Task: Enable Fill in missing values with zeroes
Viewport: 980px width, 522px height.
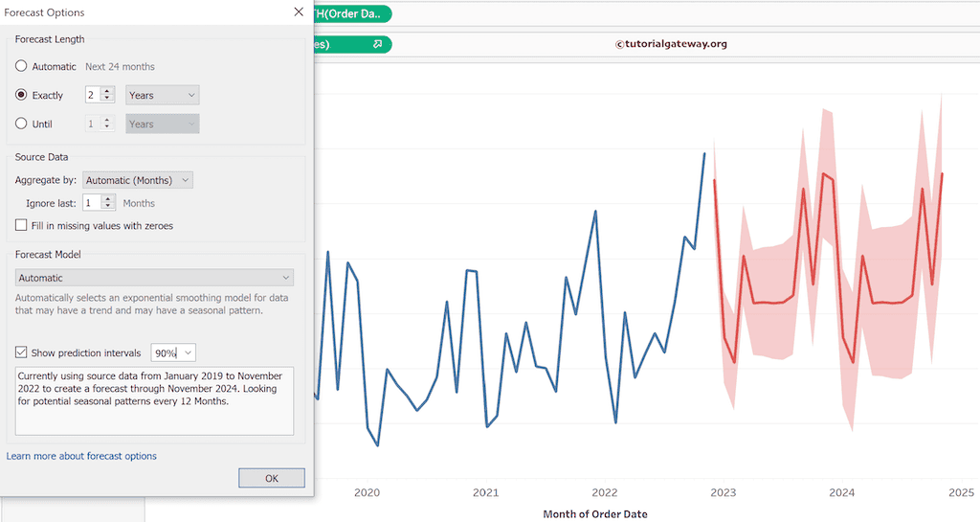Action: pos(21,225)
